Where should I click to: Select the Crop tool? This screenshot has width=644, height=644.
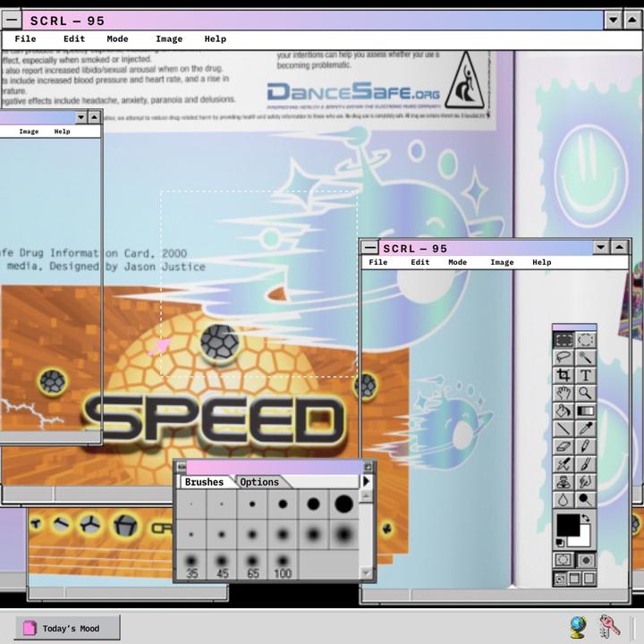click(x=563, y=376)
